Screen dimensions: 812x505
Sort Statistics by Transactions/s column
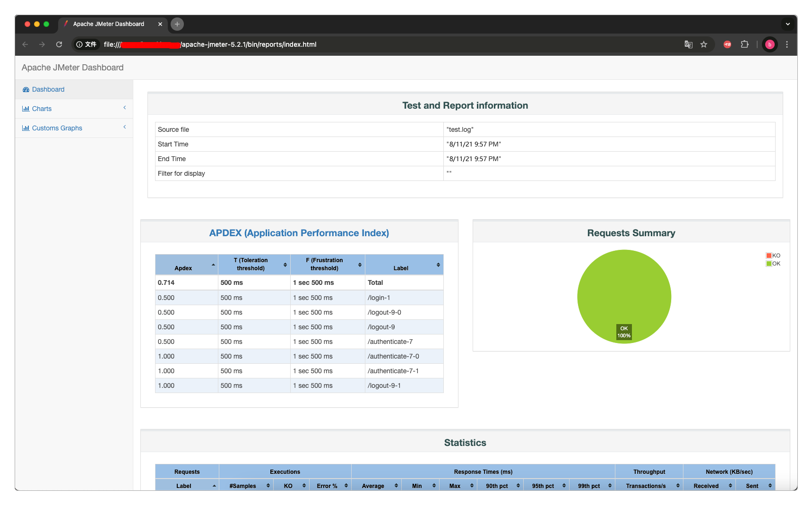click(x=649, y=486)
